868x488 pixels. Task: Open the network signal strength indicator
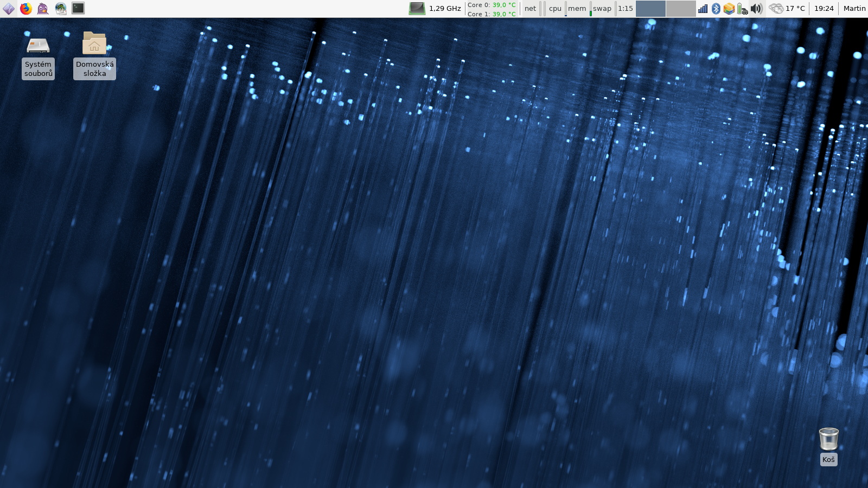point(703,8)
